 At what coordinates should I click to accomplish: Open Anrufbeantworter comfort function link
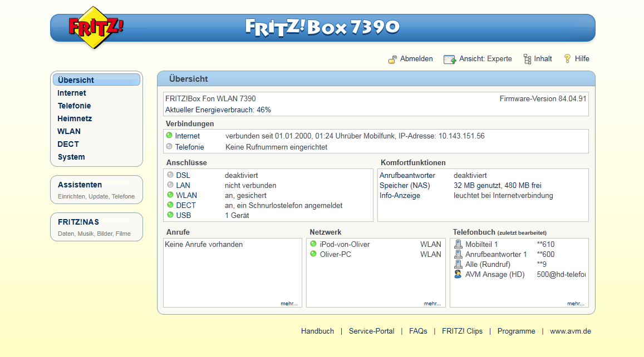click(407, 175)
